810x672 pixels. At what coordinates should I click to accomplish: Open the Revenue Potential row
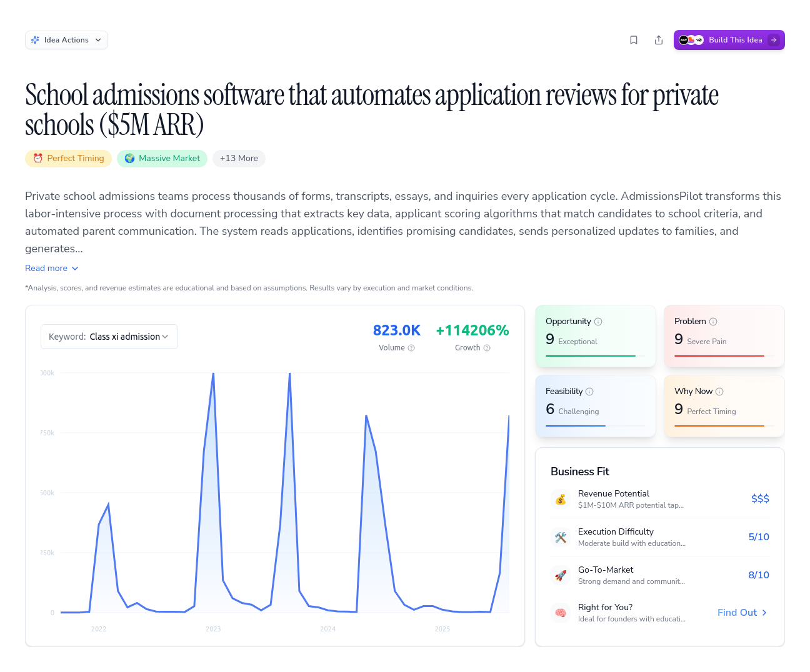point(659,499)
